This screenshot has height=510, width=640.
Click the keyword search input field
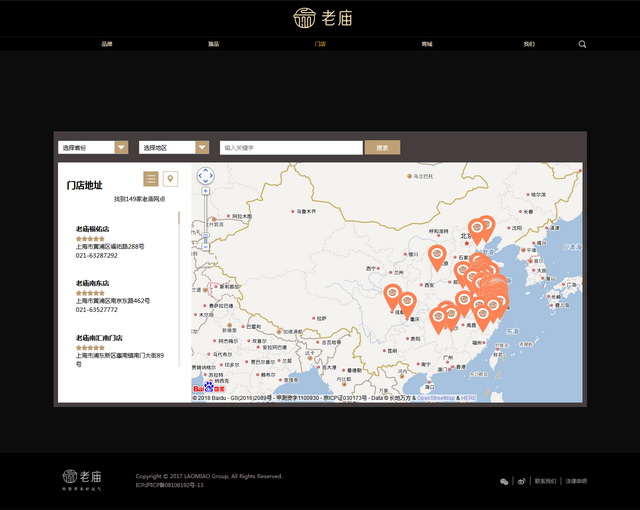[x=291, y=147]
